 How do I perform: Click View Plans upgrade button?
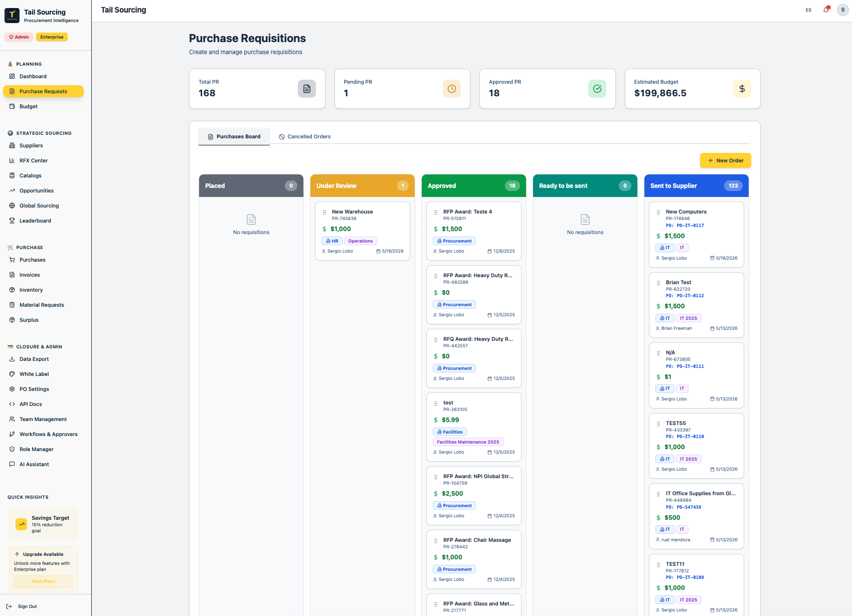click(x=43, y=581)
